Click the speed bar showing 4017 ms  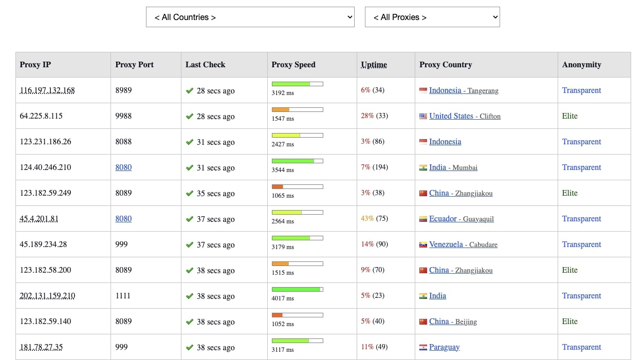pyautogui.click(x=297, y=289)
